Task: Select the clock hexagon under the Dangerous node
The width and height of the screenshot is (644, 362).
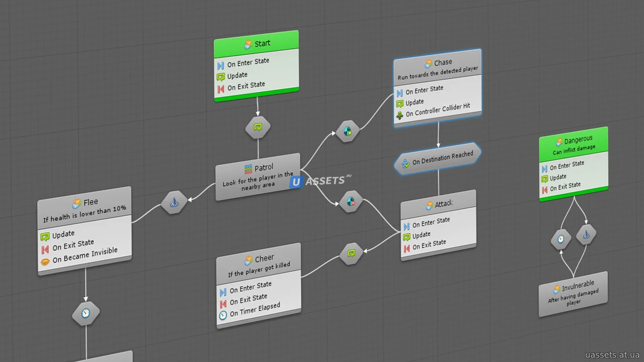Action: (x=561, y=239)
